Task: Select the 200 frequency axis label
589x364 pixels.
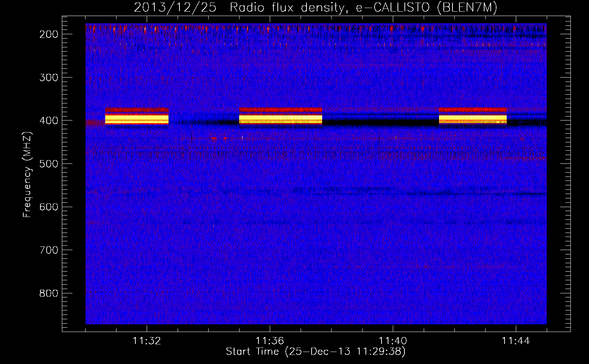Action: 49,34
